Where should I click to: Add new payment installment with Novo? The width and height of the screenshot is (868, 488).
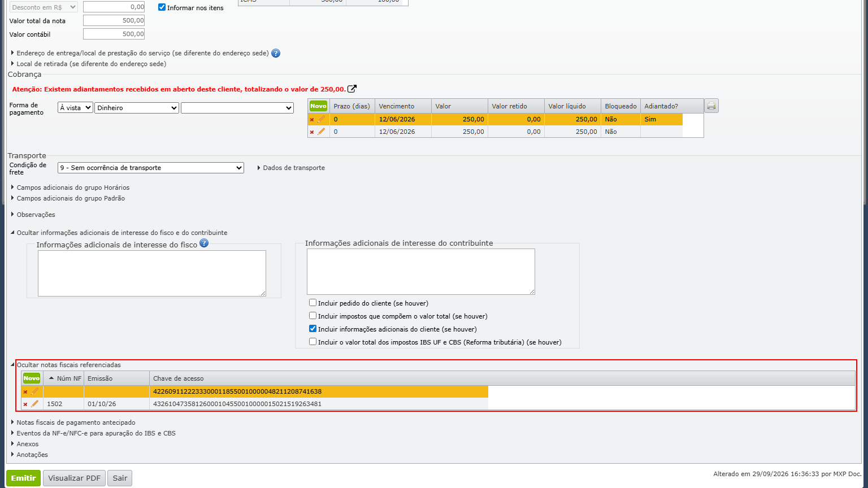pyautogui.click(x=318, y=106)
